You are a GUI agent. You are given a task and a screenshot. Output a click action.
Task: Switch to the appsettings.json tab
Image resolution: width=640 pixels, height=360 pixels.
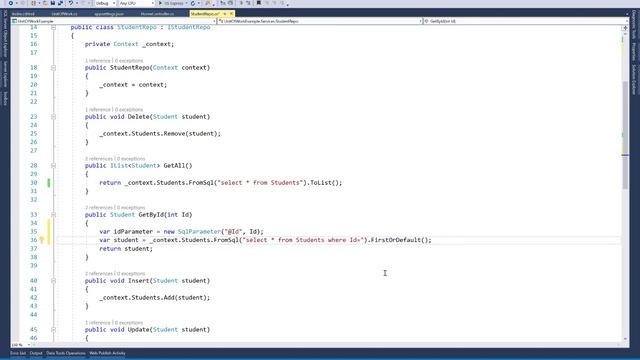pyautogui.click(x=109, y=14)
